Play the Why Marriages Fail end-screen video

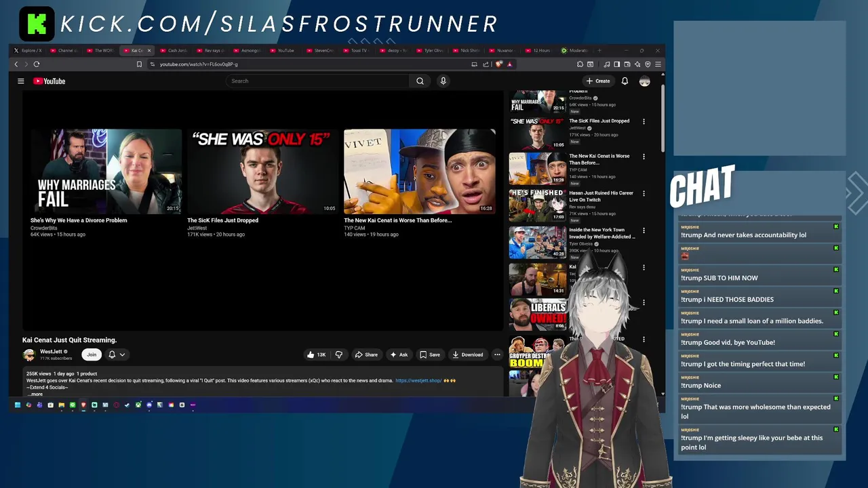click(106, 171)
